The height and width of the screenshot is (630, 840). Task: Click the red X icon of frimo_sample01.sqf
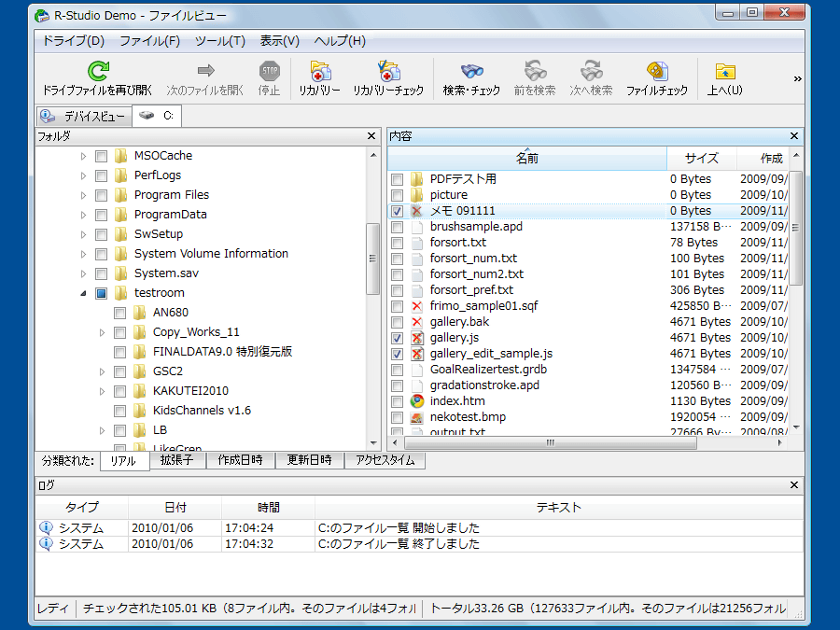417,306
